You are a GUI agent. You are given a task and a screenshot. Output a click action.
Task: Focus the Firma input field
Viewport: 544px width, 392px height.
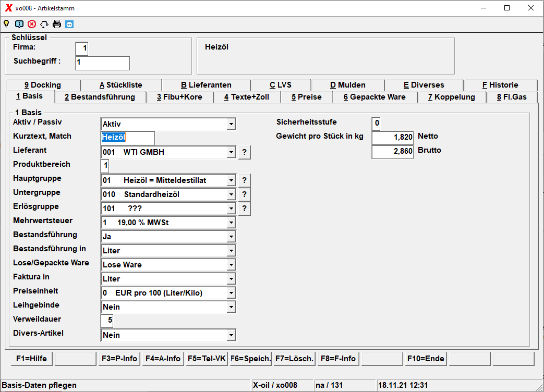pyautogui.click(x=82, y=48)
